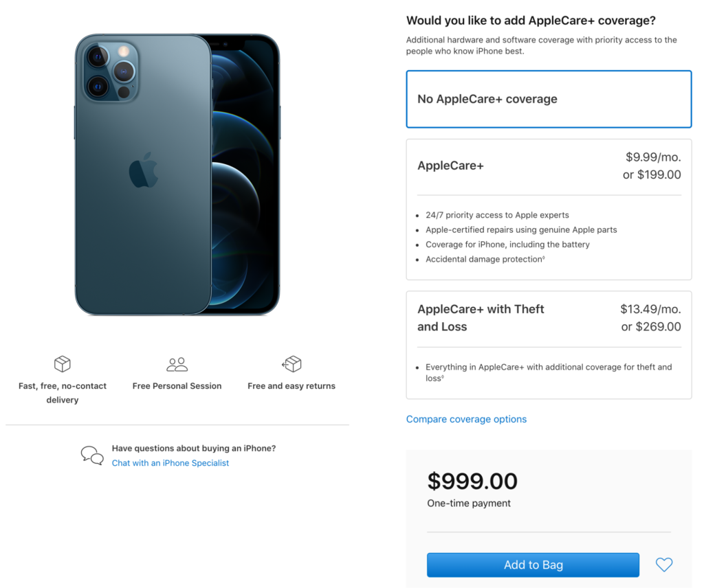Click the heart favorite icon
The image size is (704, 588).
pyautogui.click(x=663, y=565)
